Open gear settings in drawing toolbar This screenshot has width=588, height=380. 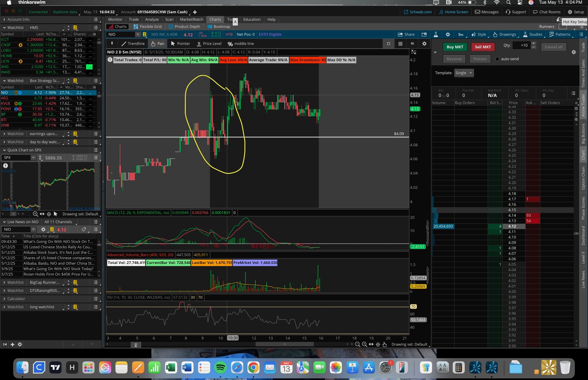pyautogui.click(x=424, y=44)
